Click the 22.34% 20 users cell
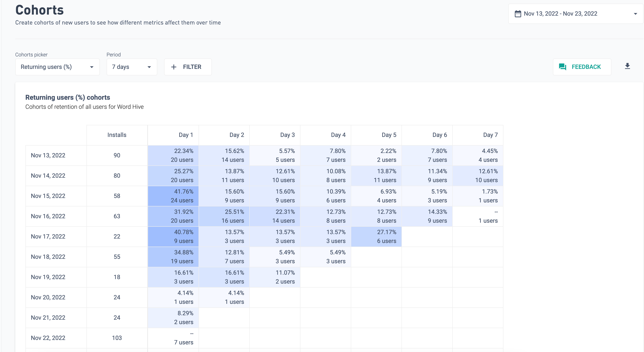The height and width of the screenshot is (352, 644). 173,155
